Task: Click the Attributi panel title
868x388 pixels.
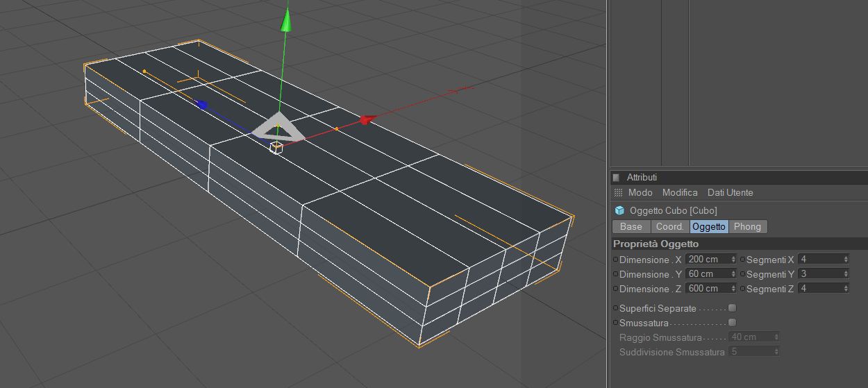Action: click(642, 178)
